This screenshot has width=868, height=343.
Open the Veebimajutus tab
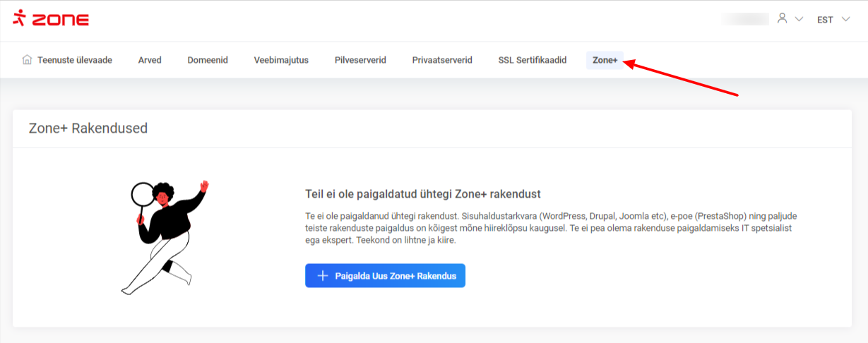pos(281,60)
